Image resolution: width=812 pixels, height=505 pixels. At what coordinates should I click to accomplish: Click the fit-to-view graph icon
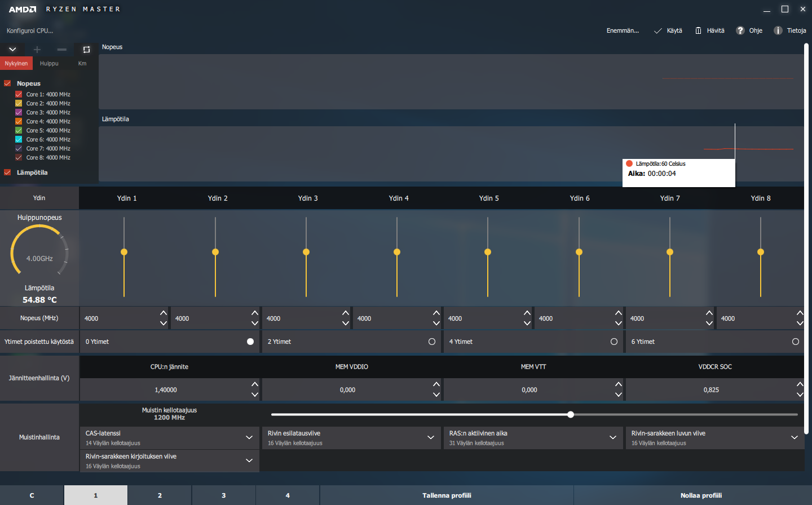click(86, 50)
